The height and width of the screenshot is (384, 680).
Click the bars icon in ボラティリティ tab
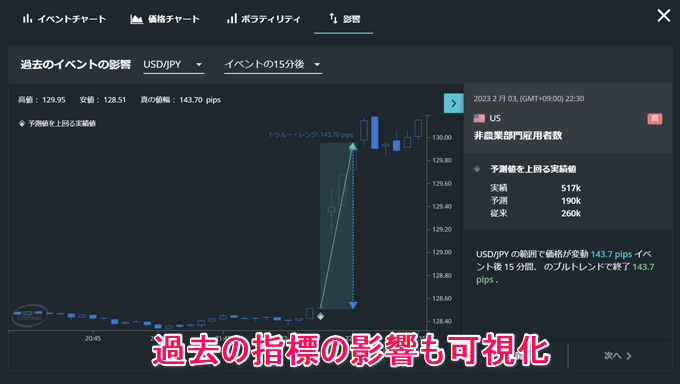232,18
